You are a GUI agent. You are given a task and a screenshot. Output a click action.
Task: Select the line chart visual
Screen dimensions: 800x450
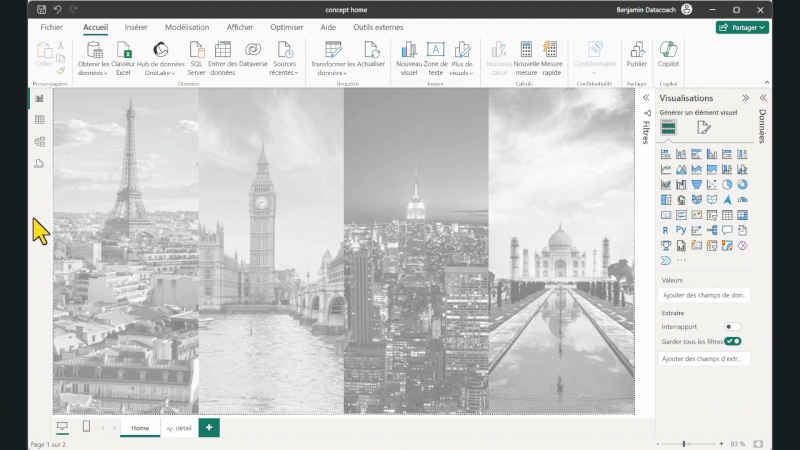click(666, 169)
